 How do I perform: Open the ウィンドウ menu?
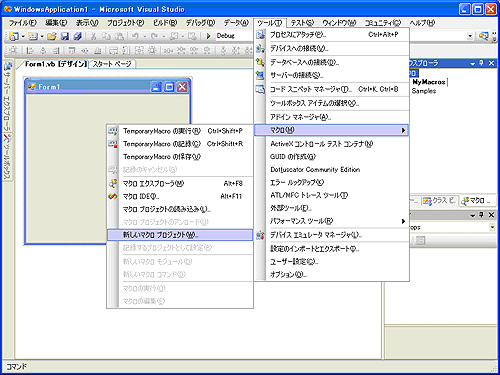tap(339, 23)
